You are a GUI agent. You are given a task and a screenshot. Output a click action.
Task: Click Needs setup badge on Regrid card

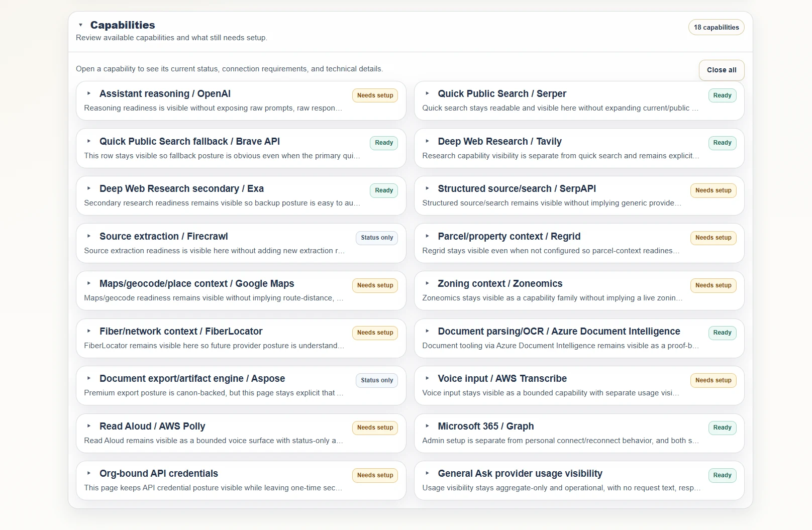pyautogui.click(x=713, y=238)
